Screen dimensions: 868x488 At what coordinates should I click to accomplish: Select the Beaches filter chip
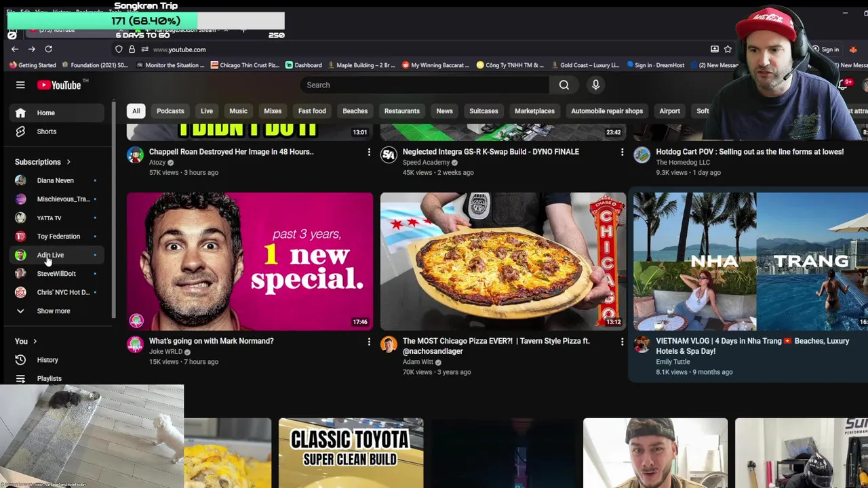[x=355, y=111]
